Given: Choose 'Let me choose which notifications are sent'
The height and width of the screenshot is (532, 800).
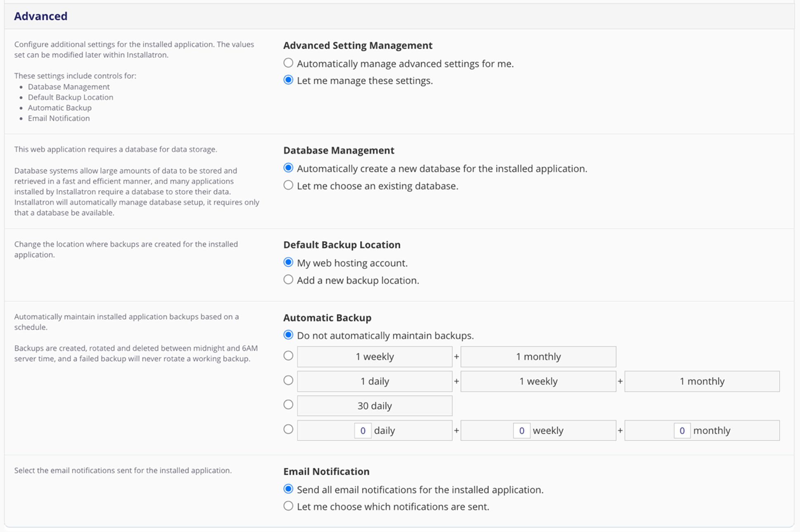Looking at the screenshot, I should click(x=288, y=506).
